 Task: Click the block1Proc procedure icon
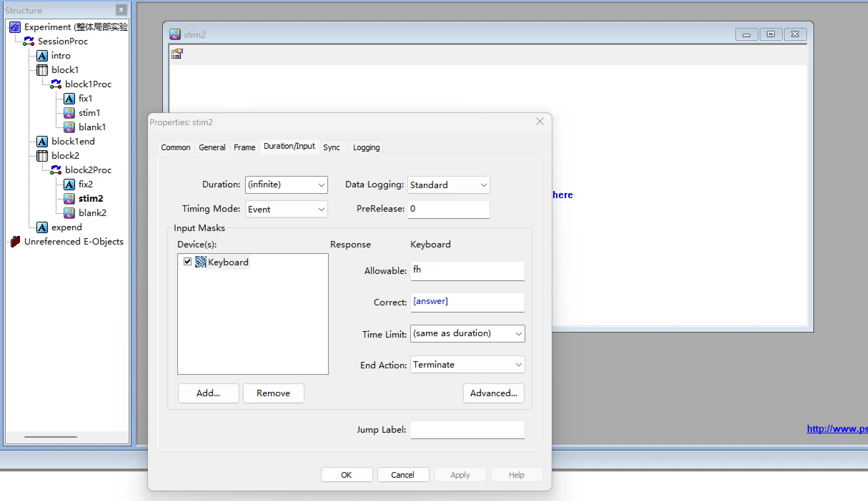56,84
